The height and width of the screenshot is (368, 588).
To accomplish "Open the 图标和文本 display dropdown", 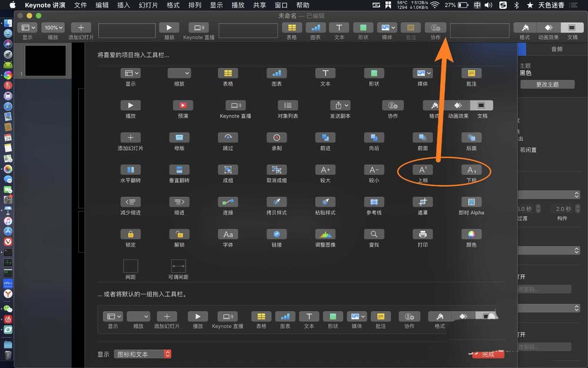I will coord(142,354).
